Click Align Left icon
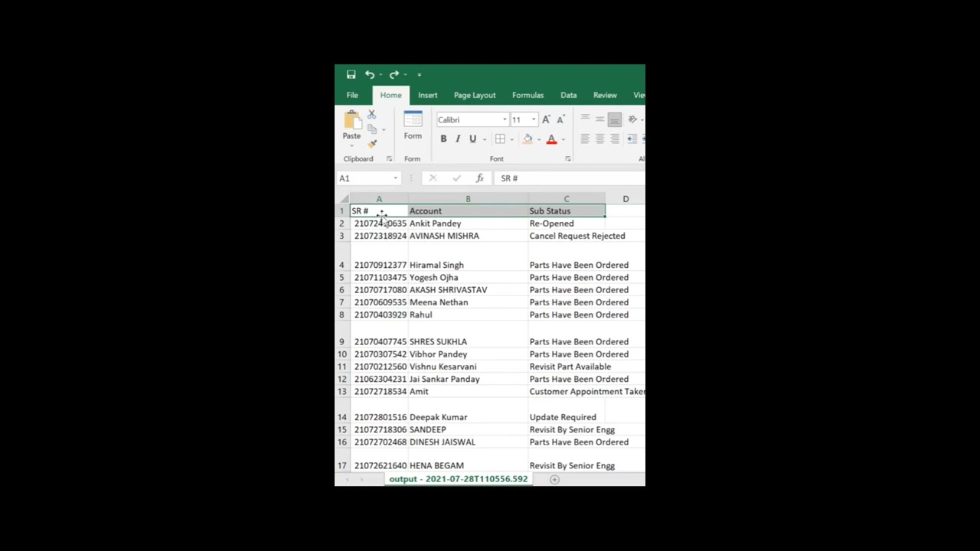 click(585, 139)
